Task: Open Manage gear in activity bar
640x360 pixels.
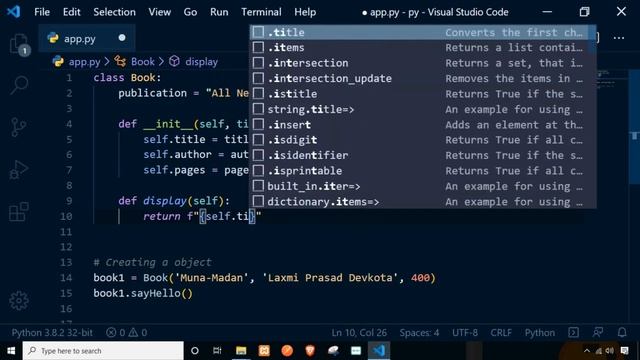Action: [x=19, y=301]
